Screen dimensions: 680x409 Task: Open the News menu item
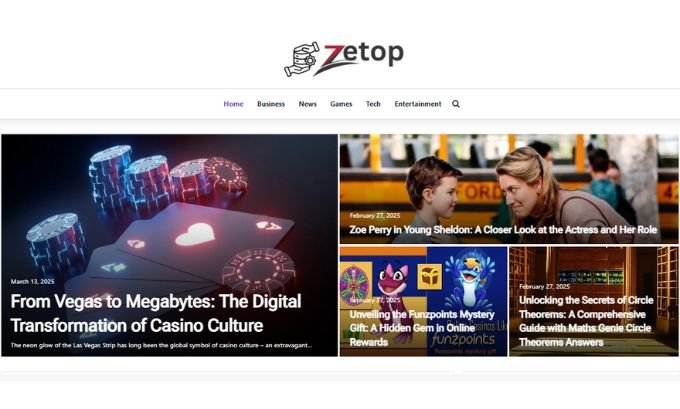(307, 104)
